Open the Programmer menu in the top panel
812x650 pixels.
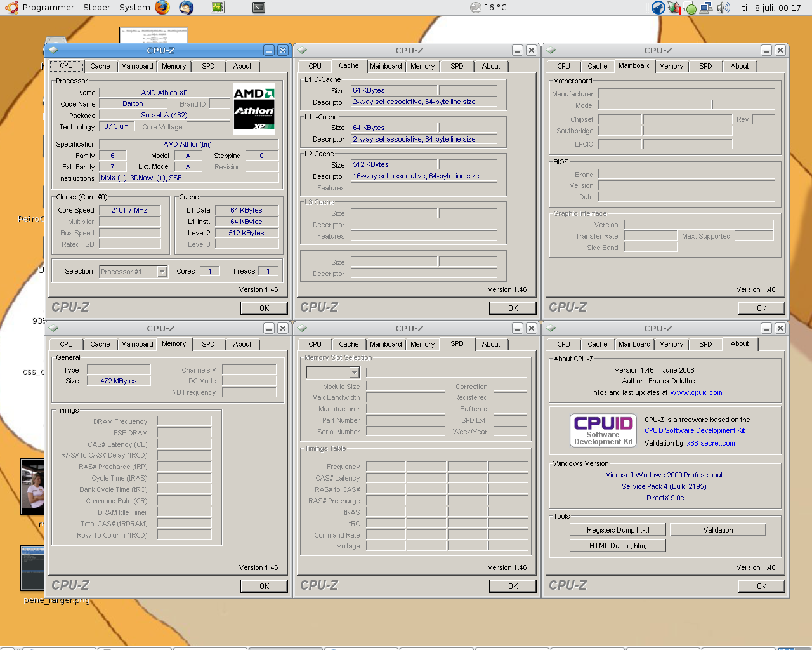tap(48, 8)
